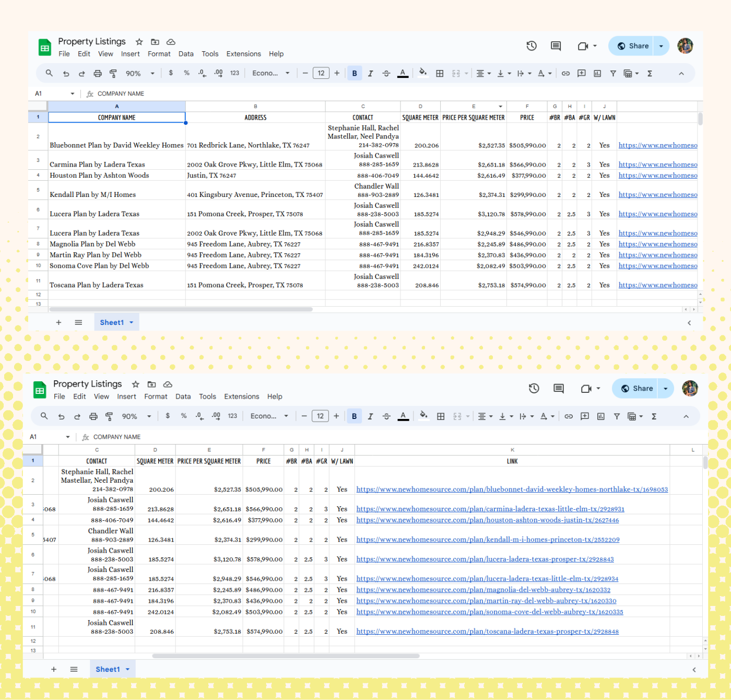Click the functions sigma icon in the lower toolbar
731x700 pixels.
(x=654, y=416)
